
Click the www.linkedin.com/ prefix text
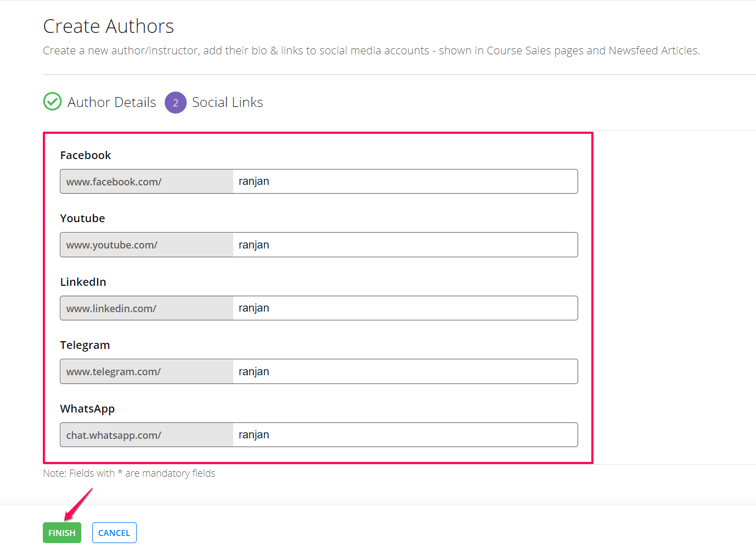point(111,309)
